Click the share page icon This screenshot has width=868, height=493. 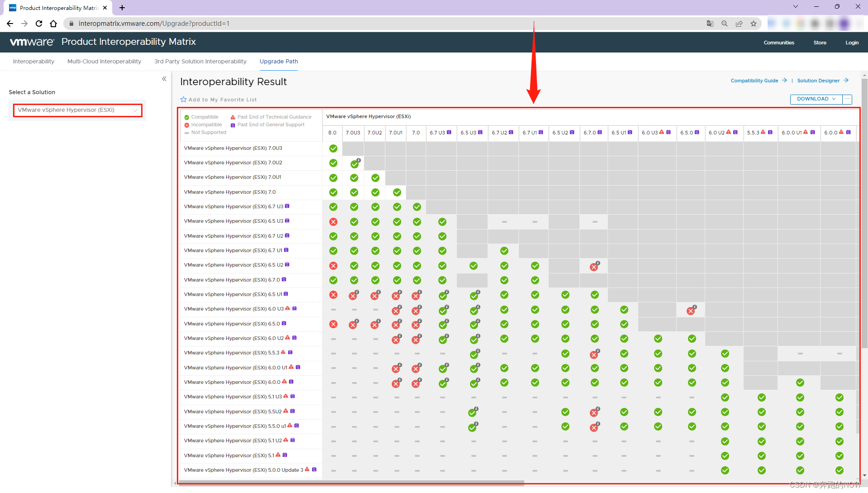pyautogui.click(x=739, y=24)
